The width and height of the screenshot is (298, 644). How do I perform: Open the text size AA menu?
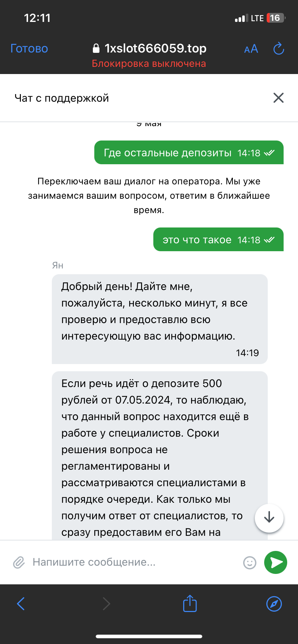coord(251,49)
